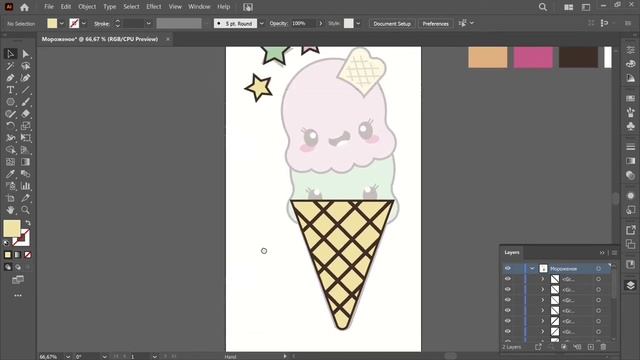Swap fill and stroke colors
Screen dimensions: 640x360
28,223
